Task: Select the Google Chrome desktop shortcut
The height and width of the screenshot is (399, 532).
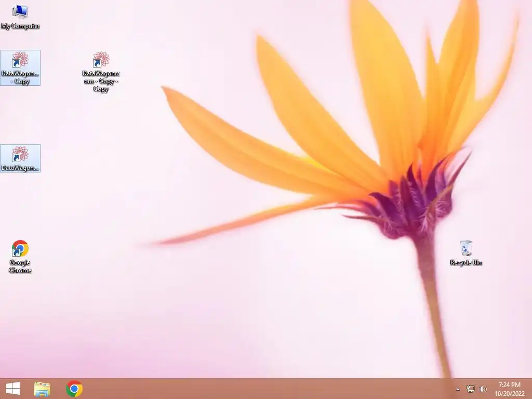Action: 20,257
